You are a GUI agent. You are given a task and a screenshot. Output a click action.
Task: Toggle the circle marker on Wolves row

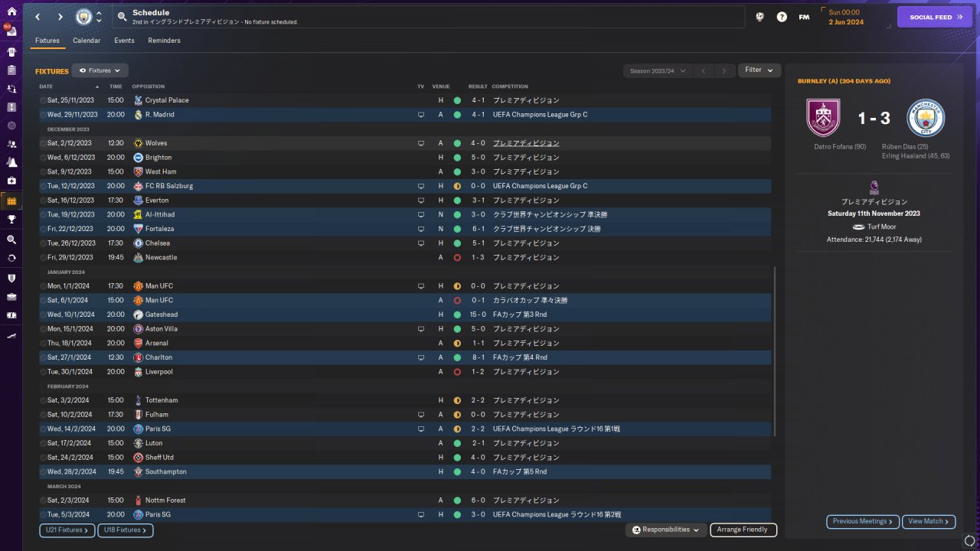tap(43, 143)
